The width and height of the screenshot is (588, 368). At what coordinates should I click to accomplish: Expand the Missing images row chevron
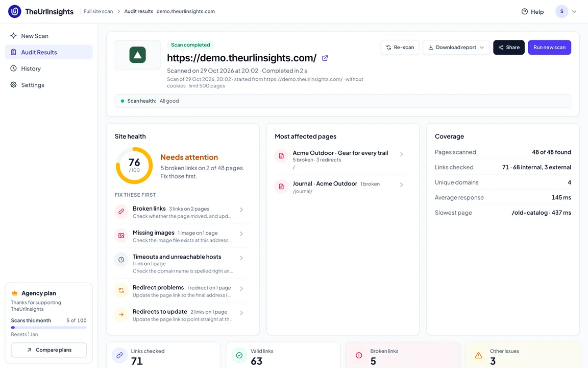click(x=241, y=234)
